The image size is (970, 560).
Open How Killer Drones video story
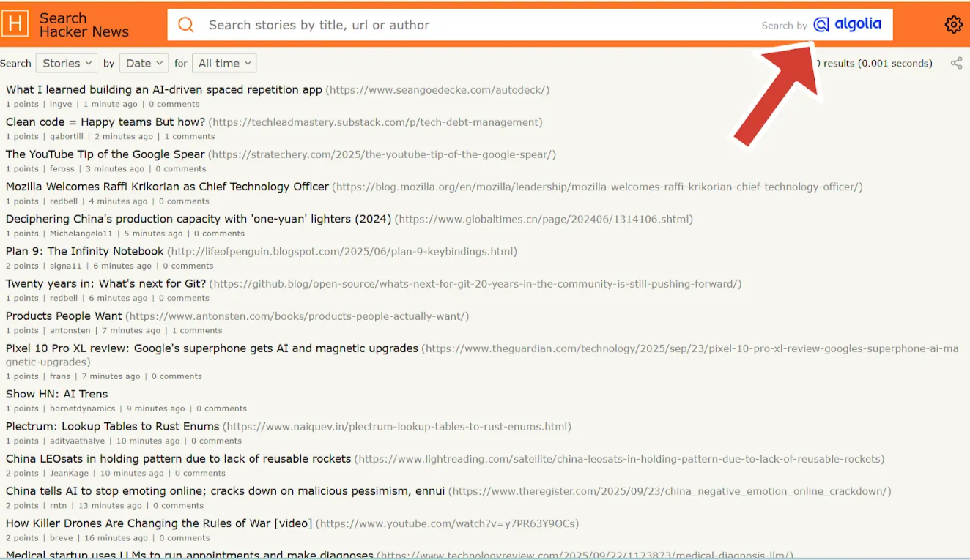[159, 523]
